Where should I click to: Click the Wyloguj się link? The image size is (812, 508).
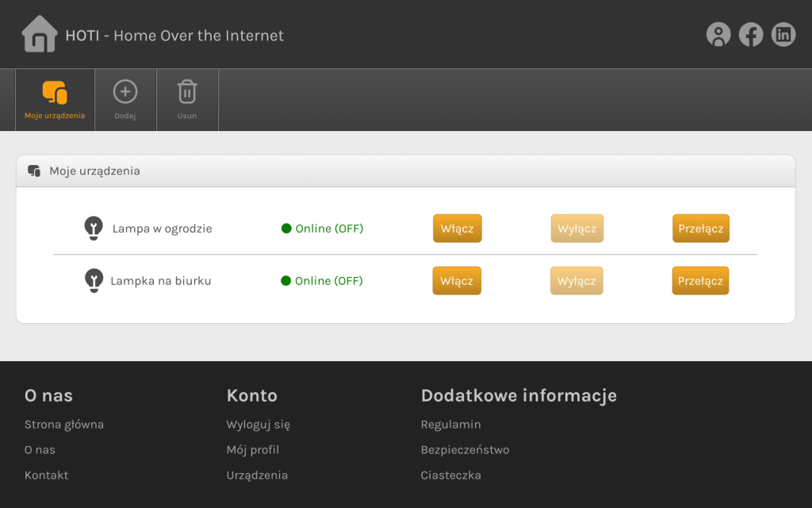coord(259,425)
